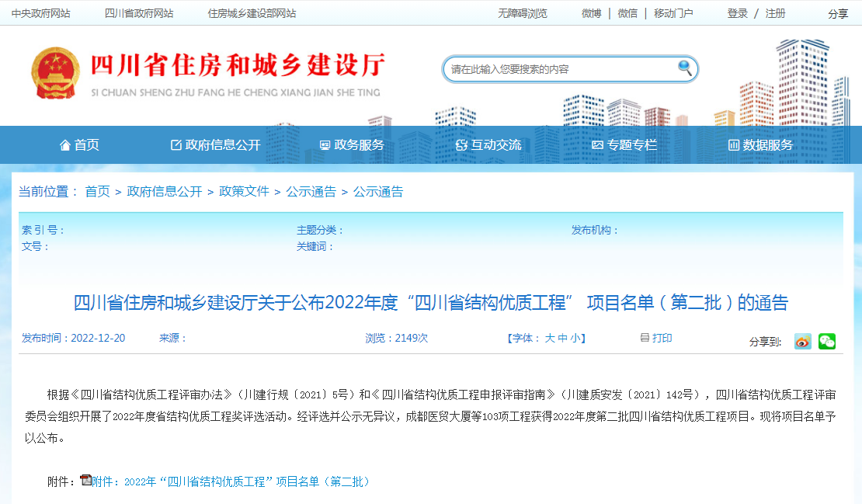Click the 登录 link
The image size is (862, 504).
736,13
